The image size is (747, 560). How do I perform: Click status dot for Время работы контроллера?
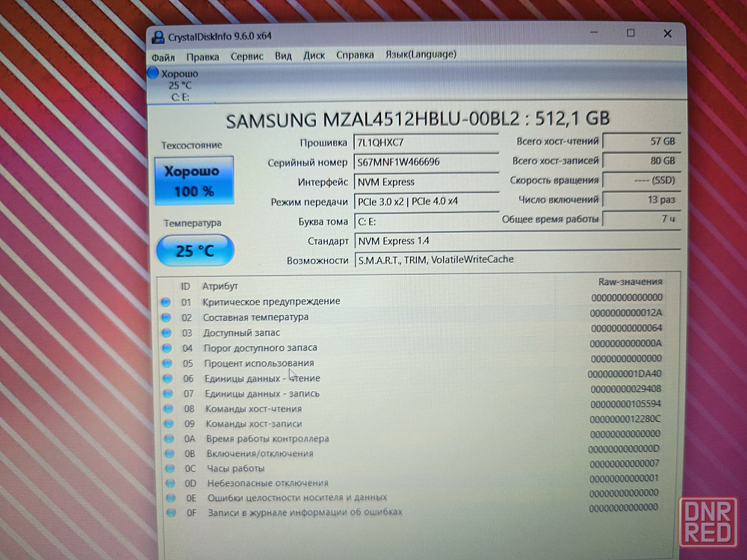[x=169, y=438]
